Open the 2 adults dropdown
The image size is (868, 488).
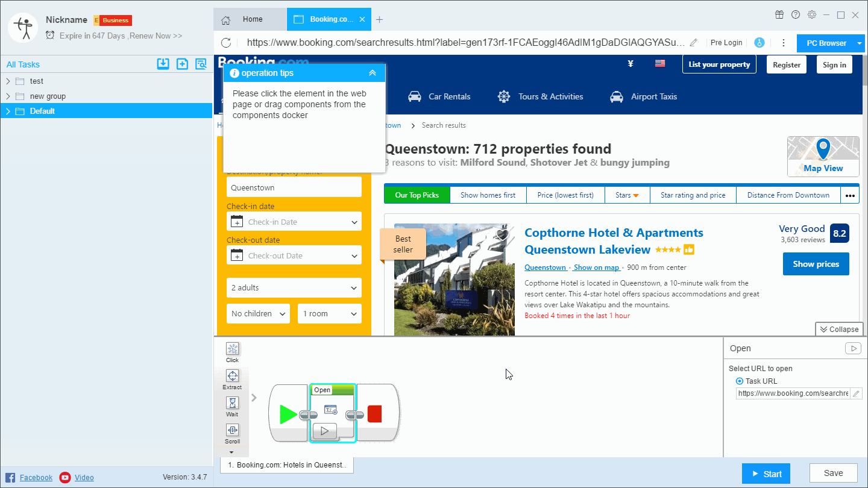pyautogui.click(x=294, y=287)
